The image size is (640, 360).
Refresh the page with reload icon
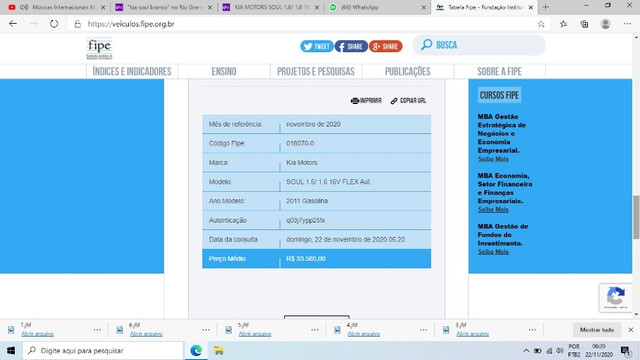click(x=54, y=24)
